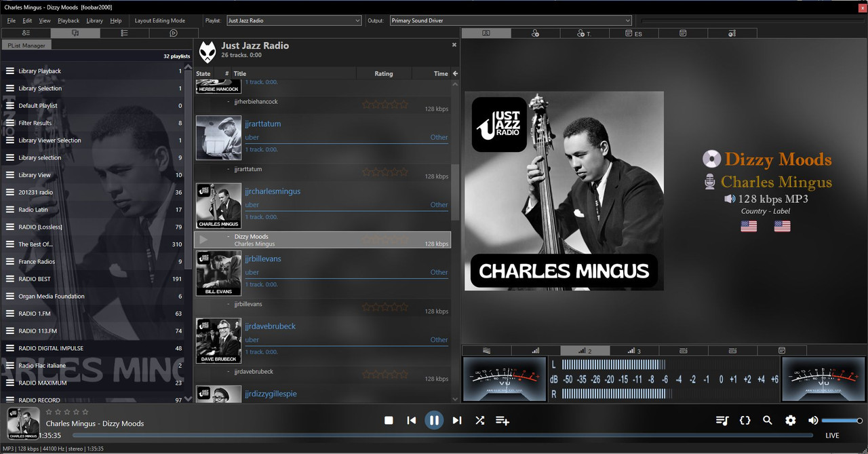This screenshot has height=454, width=868.
Task: Open the last bottom tab with the note icon
Action: (x=781, y=350)
